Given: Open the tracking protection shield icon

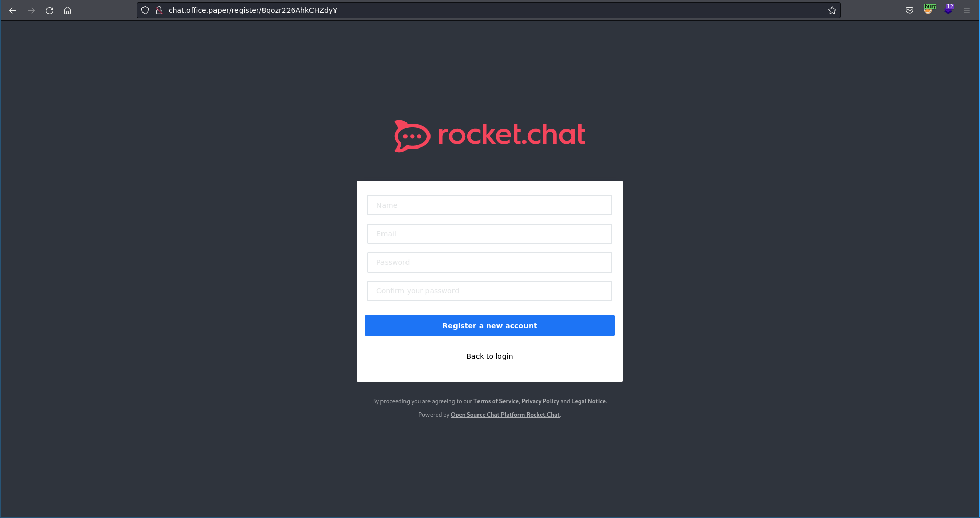Looking at the screenshot, I should pyautogui.click(x=145, y=10).
